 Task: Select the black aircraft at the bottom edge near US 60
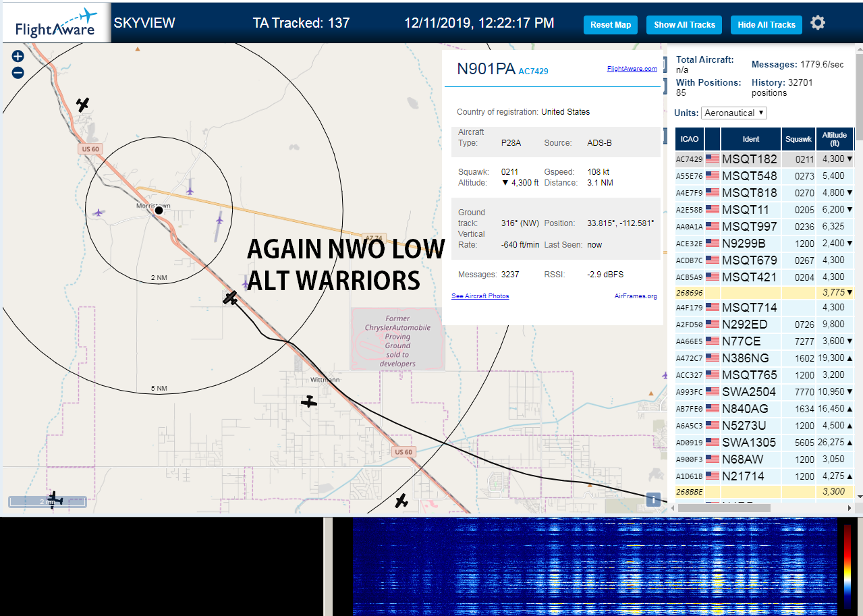[401, 501]
